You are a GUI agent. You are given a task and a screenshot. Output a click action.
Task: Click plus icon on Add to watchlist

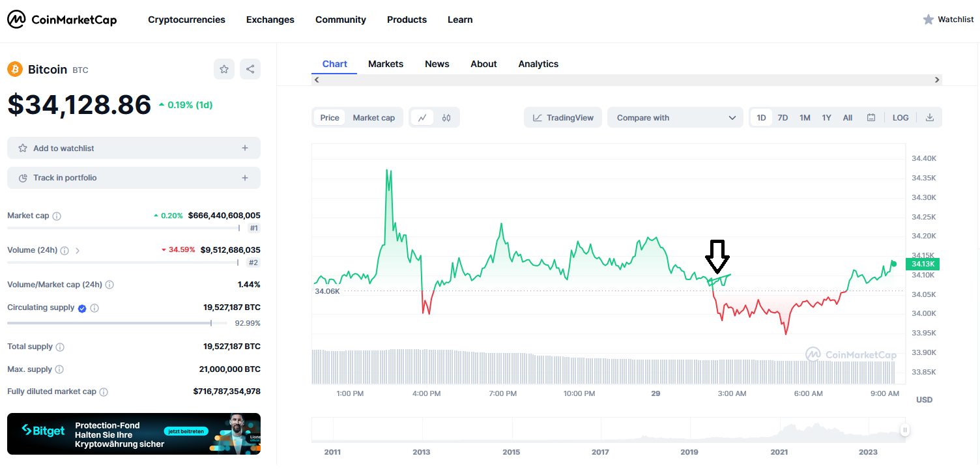click(245, 148)
